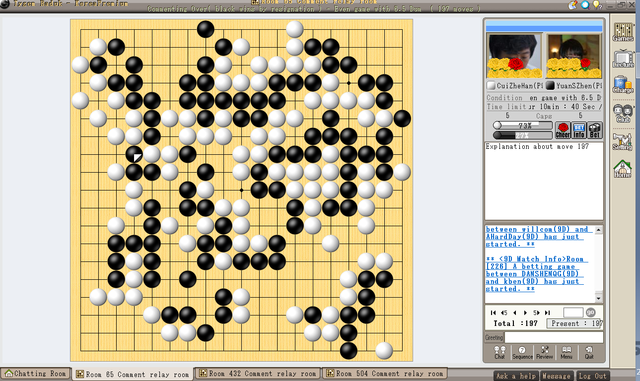Open the Charge sidebar icon
Image resolution: width=640 pixels, height=381 pixels.
point(623,85)
